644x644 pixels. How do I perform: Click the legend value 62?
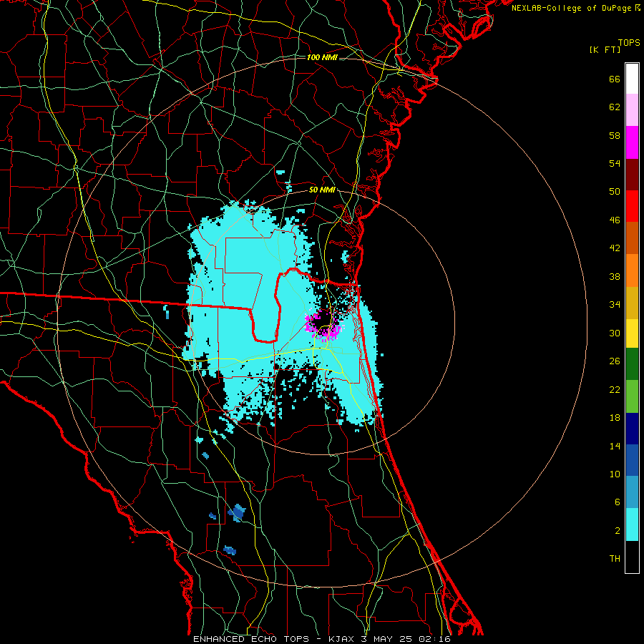click(x=615, y=107)
